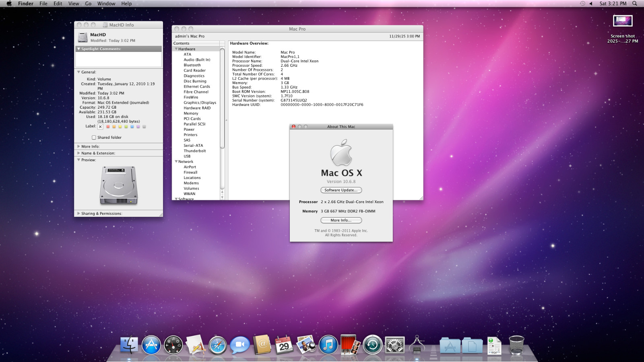The image size is (644, 362).
Task: Apply the red label color
Action: coord(108,127)
